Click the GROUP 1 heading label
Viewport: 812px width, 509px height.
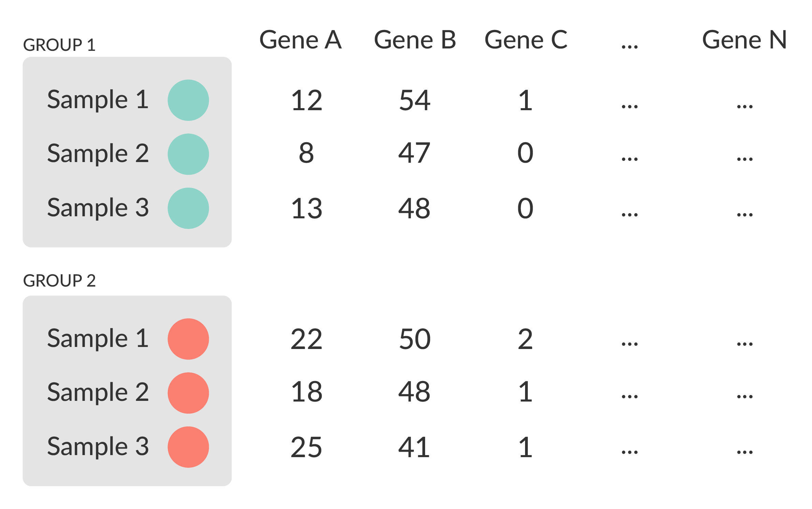(x=59, y=45)
